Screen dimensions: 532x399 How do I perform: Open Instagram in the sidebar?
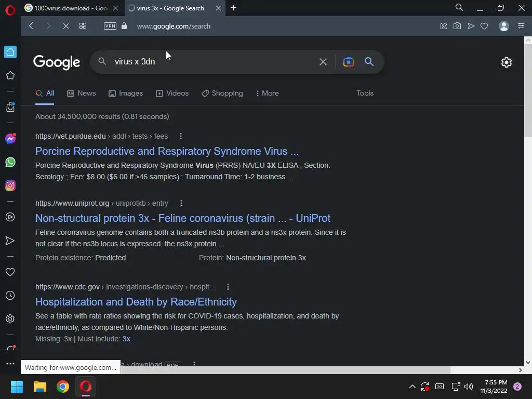(10, 185)
